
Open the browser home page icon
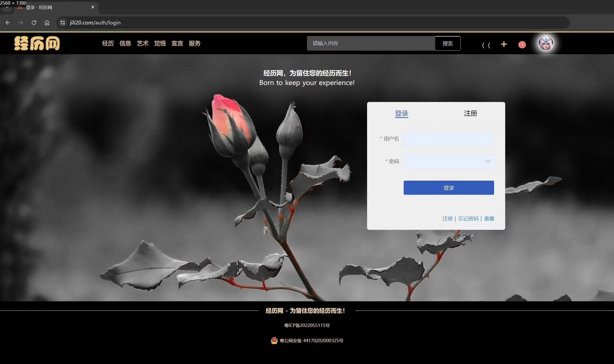(x=47, y=23)
